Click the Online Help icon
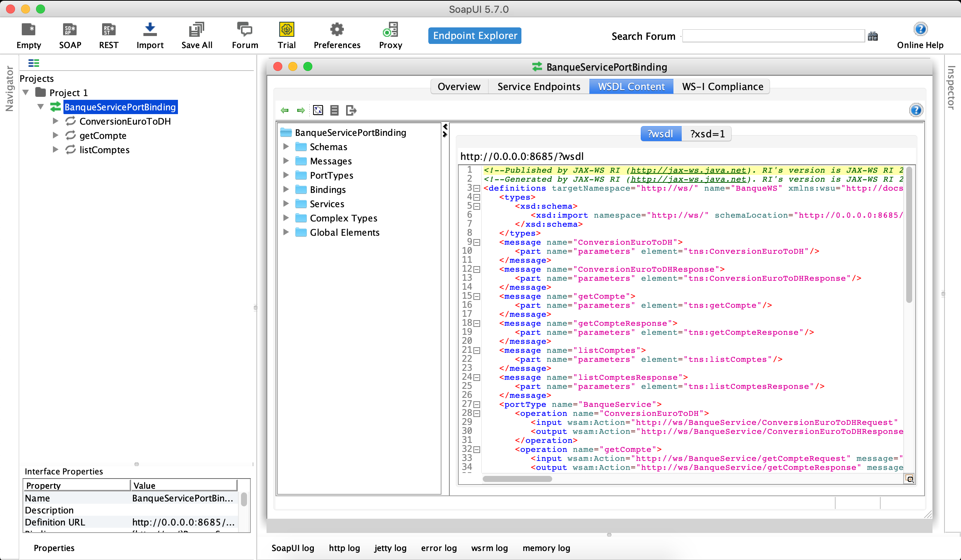The height and width of the screenshot is (560, 961). pos(920,30)
